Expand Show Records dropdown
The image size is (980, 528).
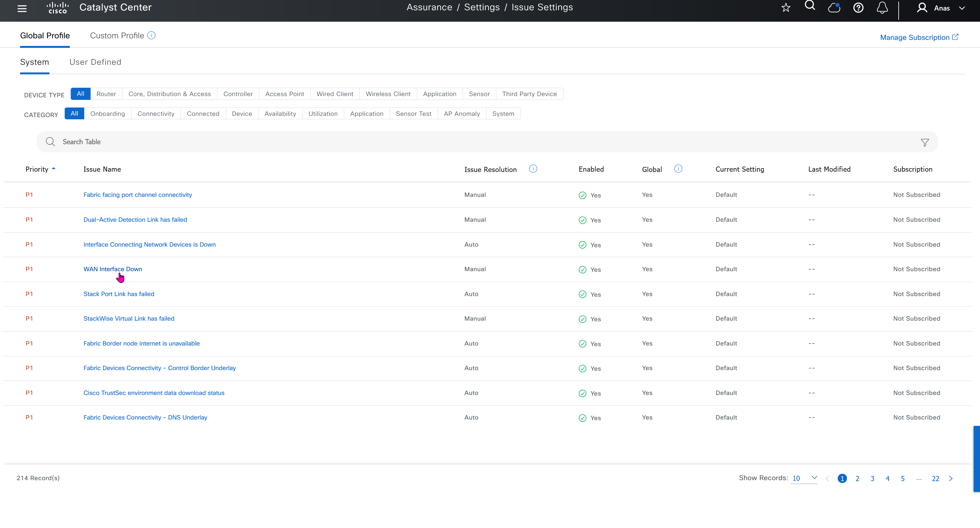tap(804, 478)
